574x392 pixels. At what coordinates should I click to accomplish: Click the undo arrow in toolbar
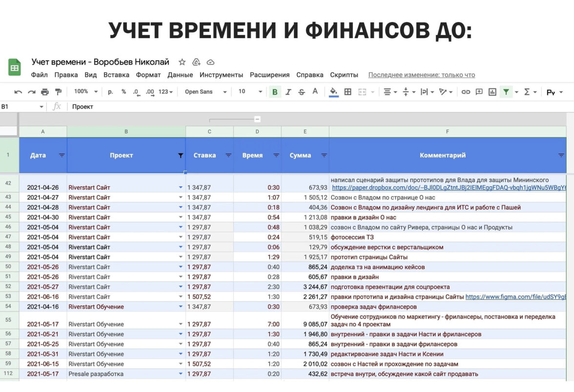pyautogui.click(x=18, y=92)
